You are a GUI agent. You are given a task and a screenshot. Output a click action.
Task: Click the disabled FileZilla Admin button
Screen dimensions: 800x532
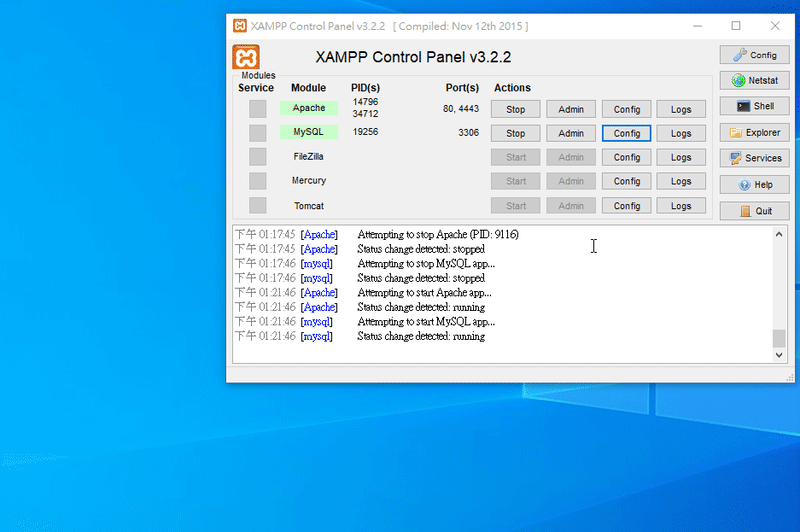(571, 157)
